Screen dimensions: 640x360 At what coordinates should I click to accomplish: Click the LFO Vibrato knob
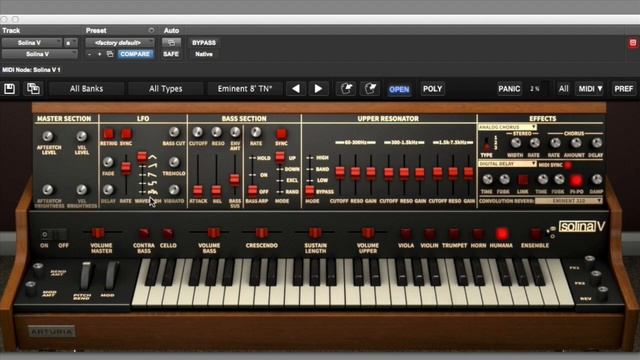tap(174, 189)
